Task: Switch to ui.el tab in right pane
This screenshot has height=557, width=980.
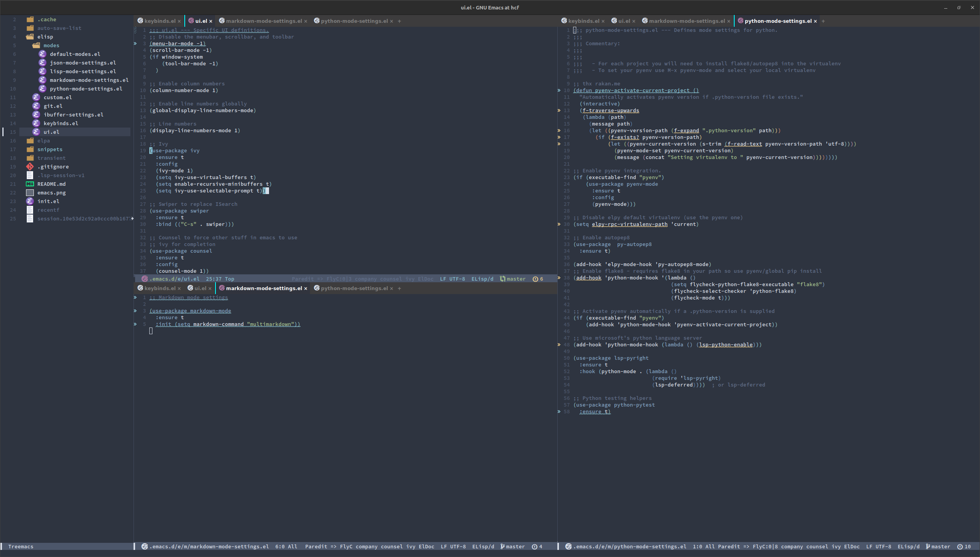Action: pos(624,21)
